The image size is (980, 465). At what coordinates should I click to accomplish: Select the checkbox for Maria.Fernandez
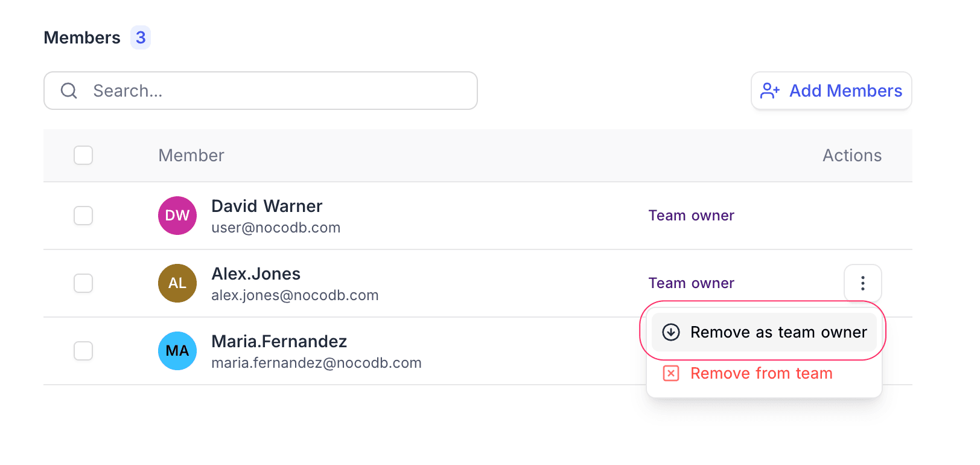(x=83, y=351)
